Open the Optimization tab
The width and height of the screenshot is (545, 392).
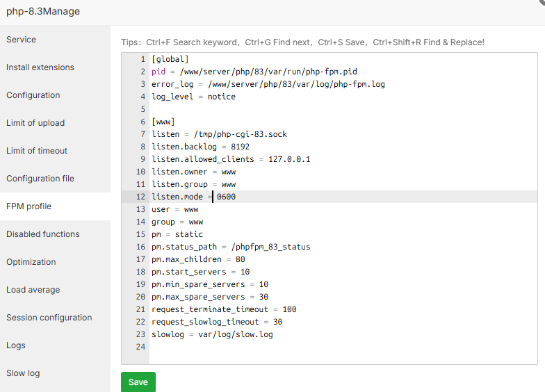31,262
